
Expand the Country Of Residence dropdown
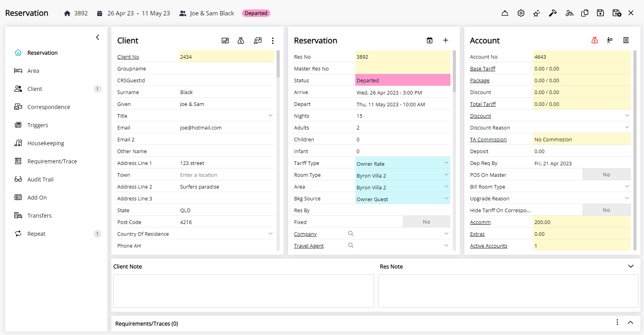[x=270, y=234]
